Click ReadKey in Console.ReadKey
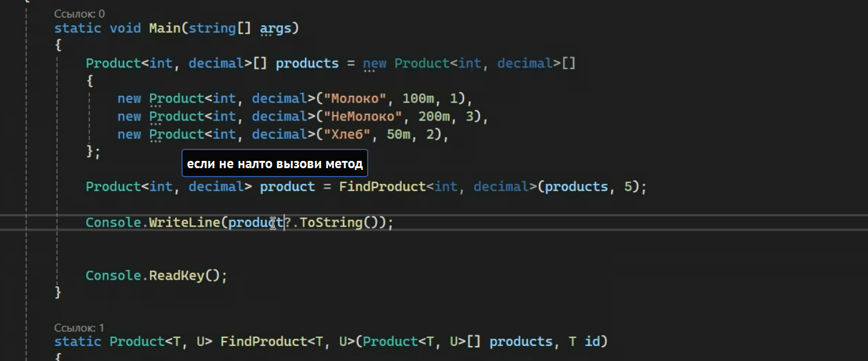The image size is (868, 361). [177, 275]
